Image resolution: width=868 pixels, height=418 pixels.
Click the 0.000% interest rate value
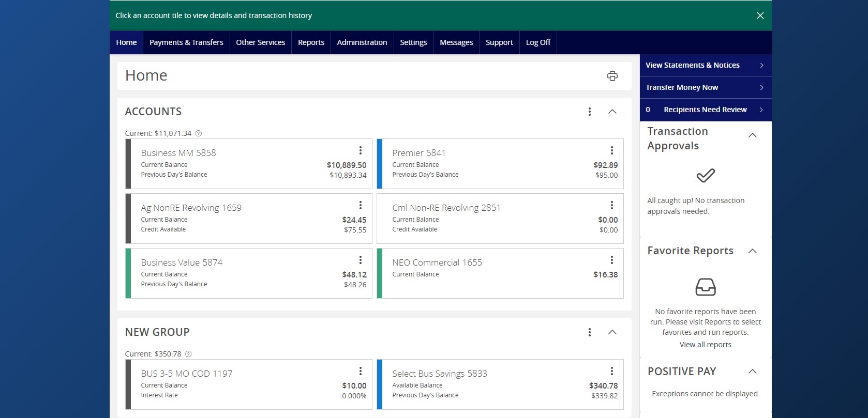point(354,396)
